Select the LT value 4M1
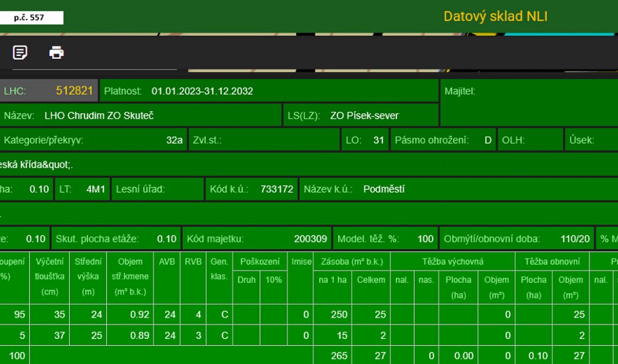Image resolution: width=618 pixels, height=364 pixels. [x=96, y=189]
